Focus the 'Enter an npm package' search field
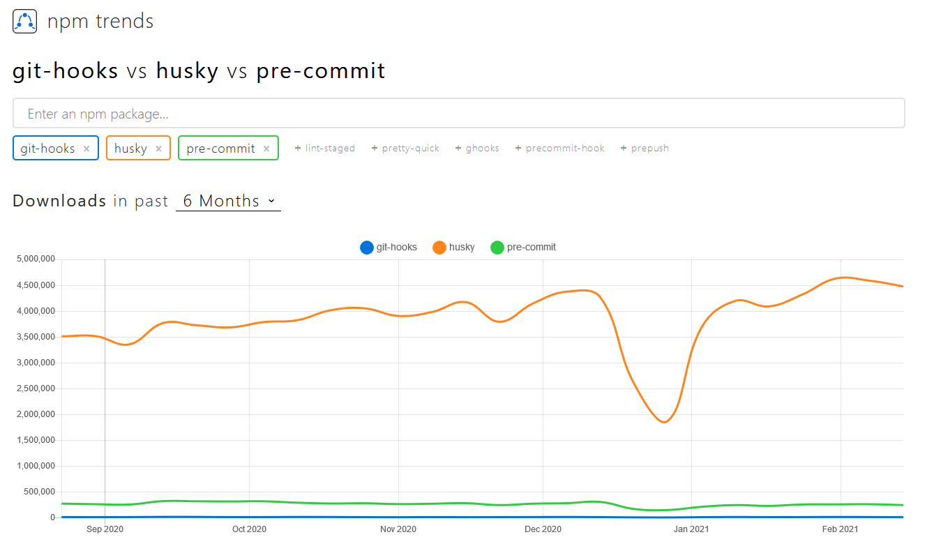The image size is (927, 560). point(459,113)
